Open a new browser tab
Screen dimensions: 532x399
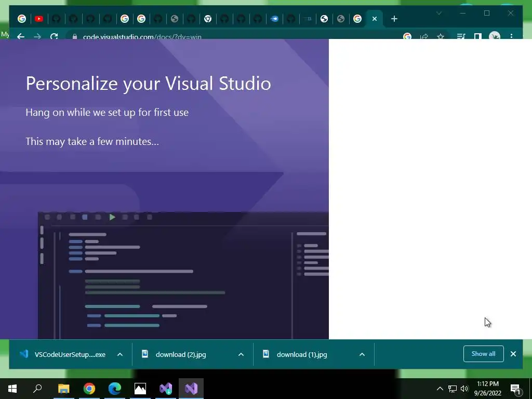[x=394, y=19]
